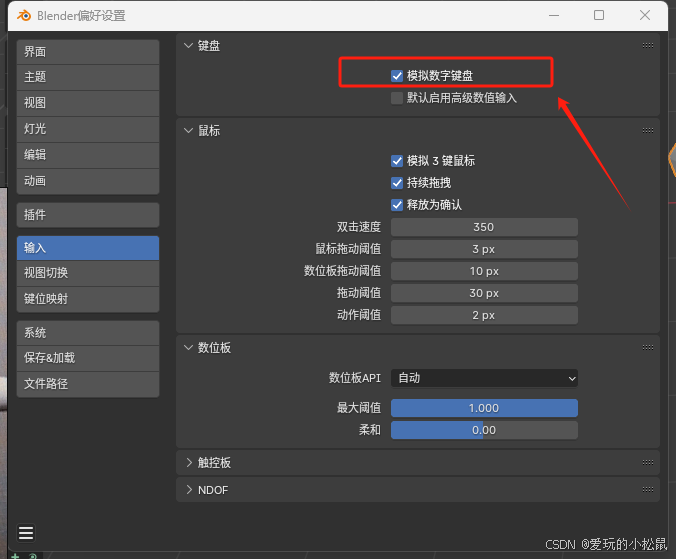Open the 视图切换 preferences tab
This screenshot has height=559, width=676.
pos(88,273)
